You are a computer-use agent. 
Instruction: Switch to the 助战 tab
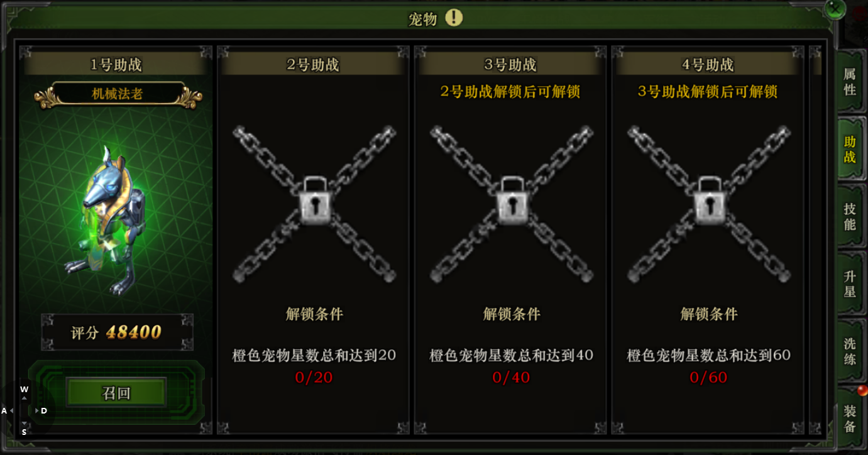(850, 149)
